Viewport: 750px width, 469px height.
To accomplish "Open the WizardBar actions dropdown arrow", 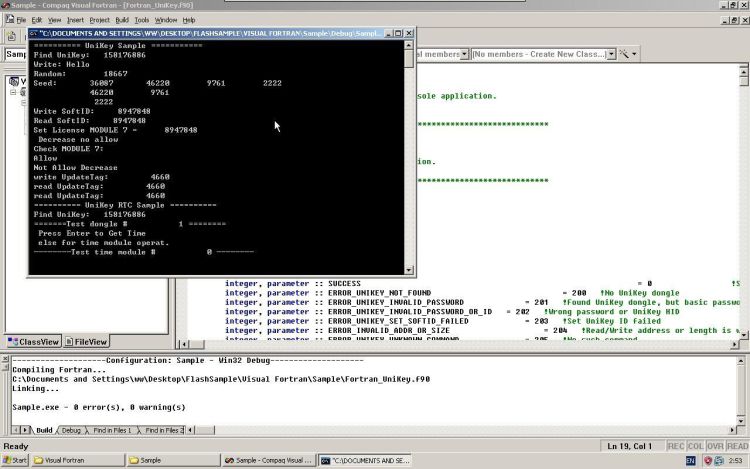I will 635,54.
